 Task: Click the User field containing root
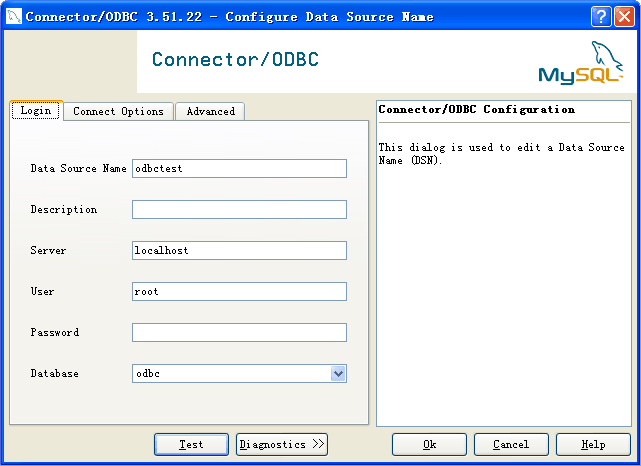pyautogui.click(x=239, y=291)
